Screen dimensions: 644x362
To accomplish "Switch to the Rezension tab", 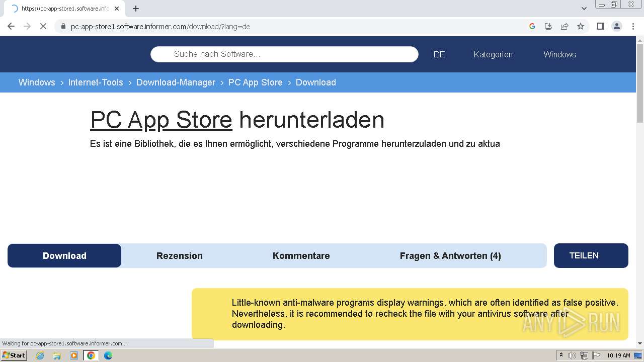I will coord(180,255).
